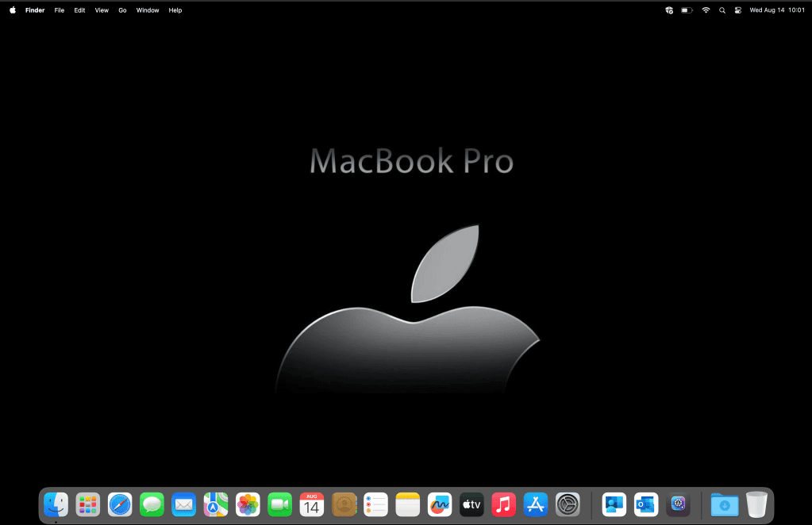Show battery status in menu bar
This screenshot has height=525, width=812.
687,10
